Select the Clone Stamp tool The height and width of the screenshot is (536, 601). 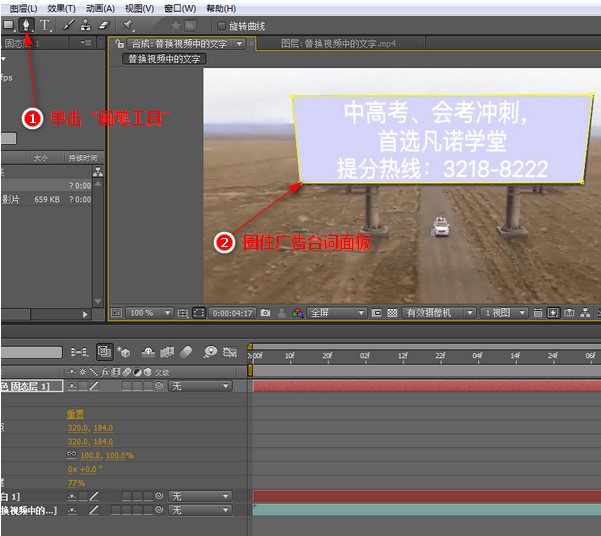click(86, 25)
